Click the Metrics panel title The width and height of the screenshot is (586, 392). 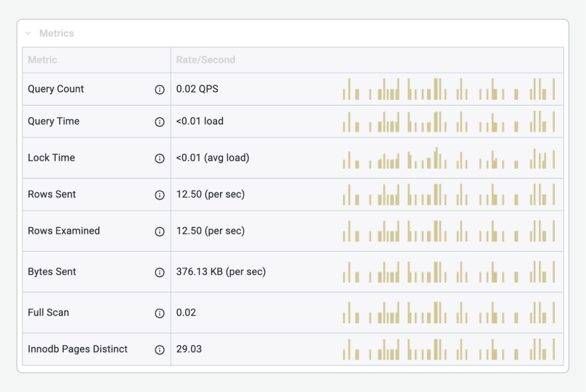click(x=56, y=33)
